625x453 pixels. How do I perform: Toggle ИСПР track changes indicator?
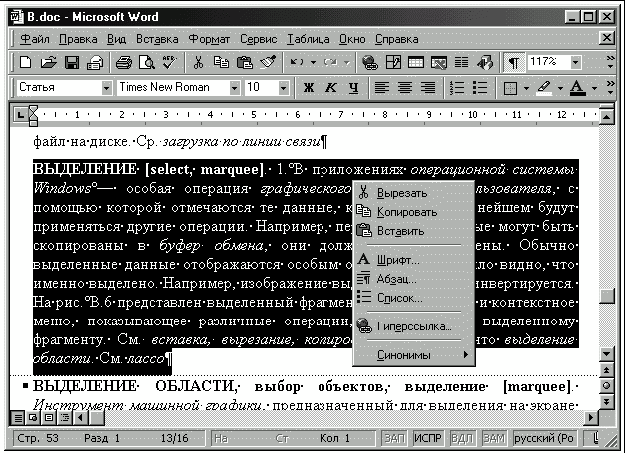coord(428,438)
